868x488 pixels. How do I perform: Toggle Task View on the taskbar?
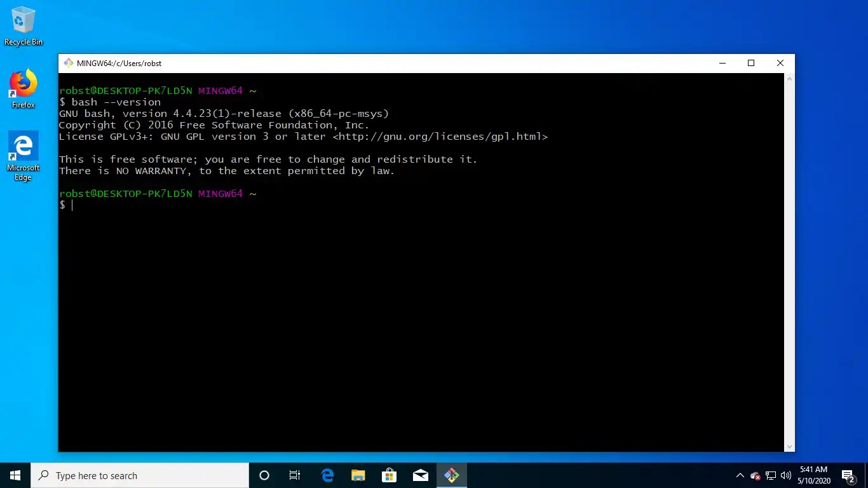pos(294,475)
